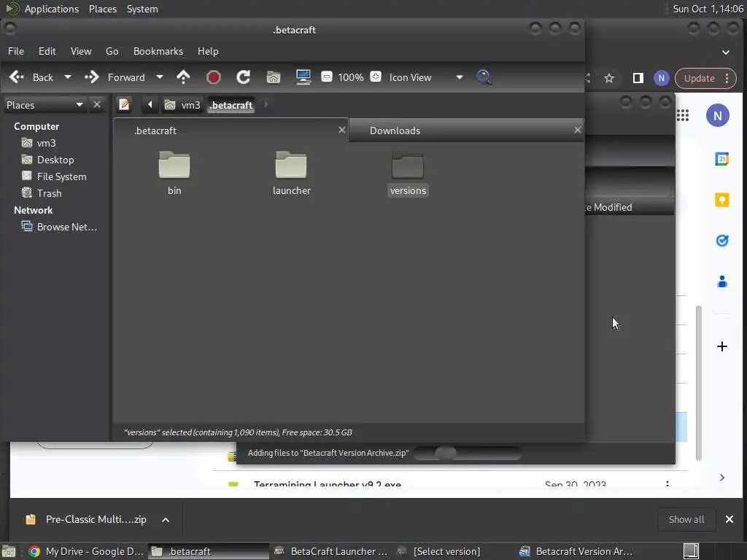The height and width of the screenshot is (560, 747).
Task: Go forward with the Forward arrow
Action: (115, 77)
